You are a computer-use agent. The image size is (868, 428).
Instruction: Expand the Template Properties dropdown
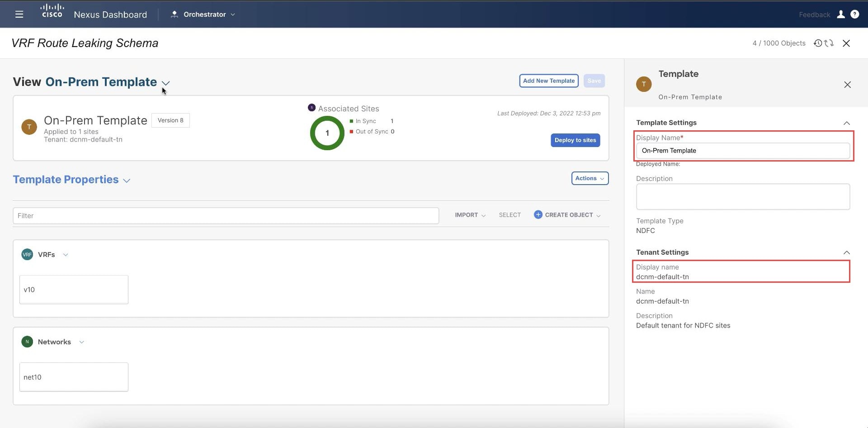coord(127,181)
